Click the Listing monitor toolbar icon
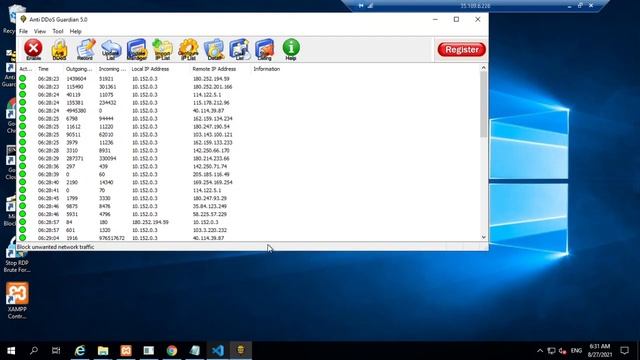The height and width of the screenshot is (360, 640). 264,49
